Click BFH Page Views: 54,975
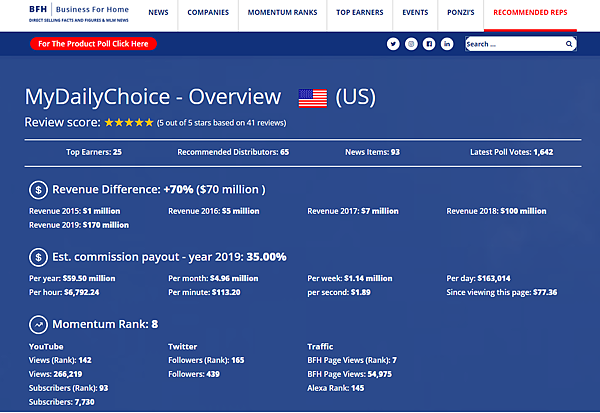600x413 pixels. [x=349, y=374]
